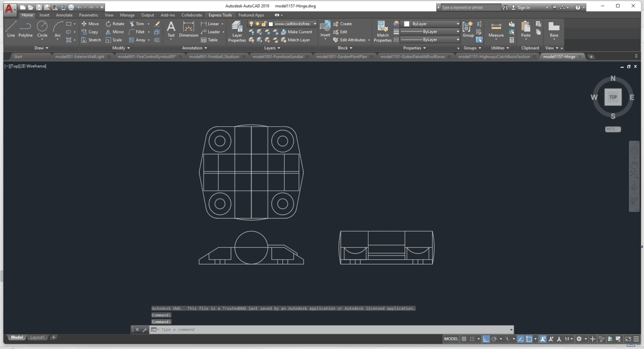Activate the Circle tool
The image size is (644, 349).
(42, 29)
